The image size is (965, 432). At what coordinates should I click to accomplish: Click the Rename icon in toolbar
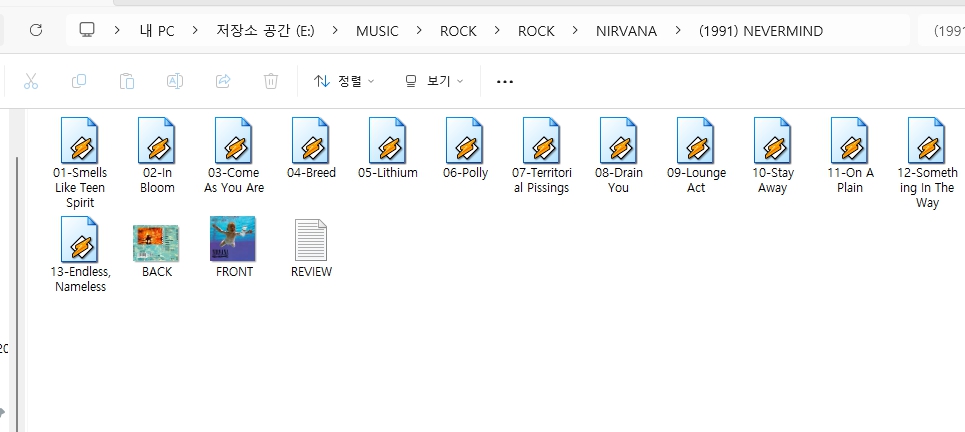click(175, 81)
